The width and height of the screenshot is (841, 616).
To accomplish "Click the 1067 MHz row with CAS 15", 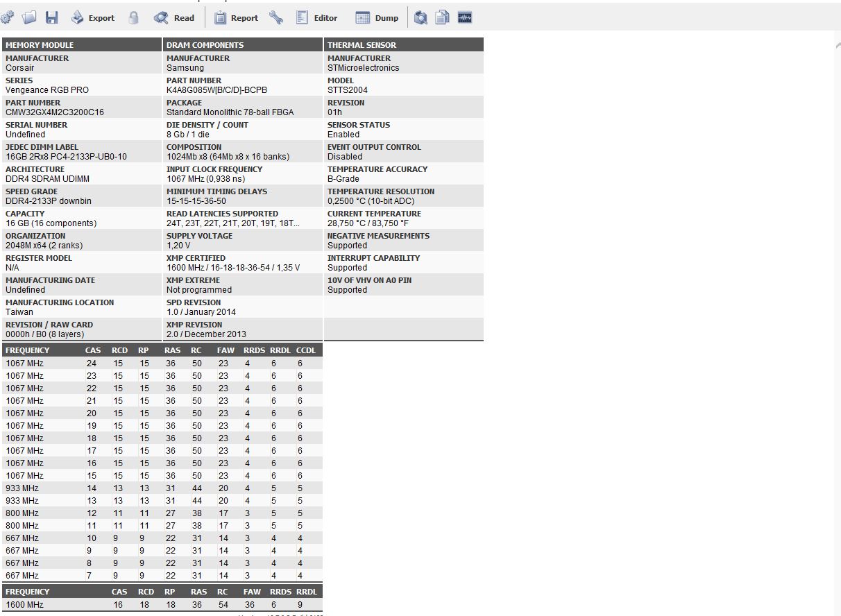I will 162,476.
